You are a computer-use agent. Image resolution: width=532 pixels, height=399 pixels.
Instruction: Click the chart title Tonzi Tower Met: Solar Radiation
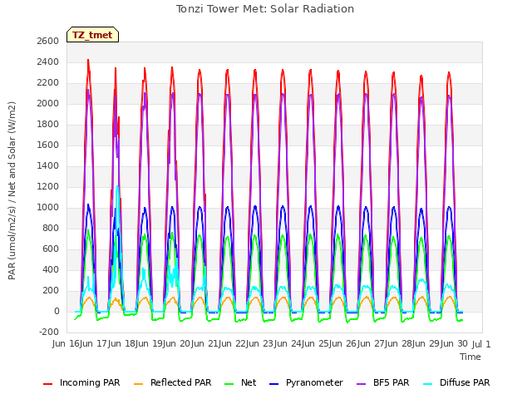click(265, 9)
